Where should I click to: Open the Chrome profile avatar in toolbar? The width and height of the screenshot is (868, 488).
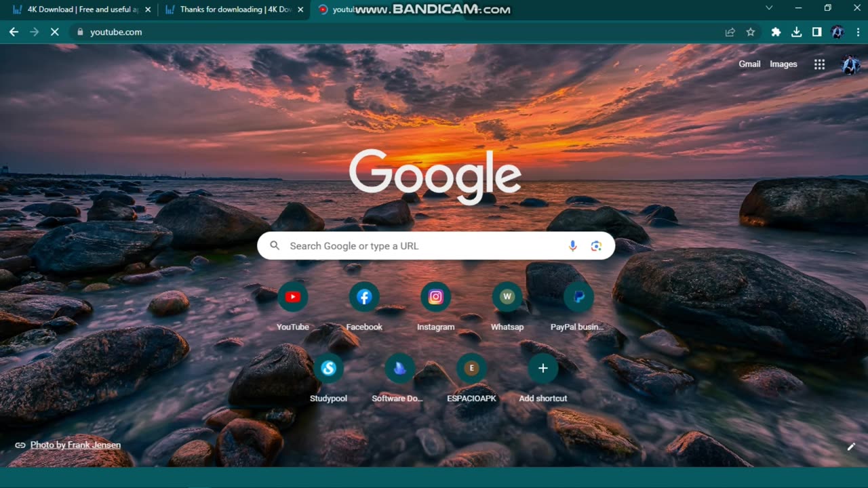837,32
